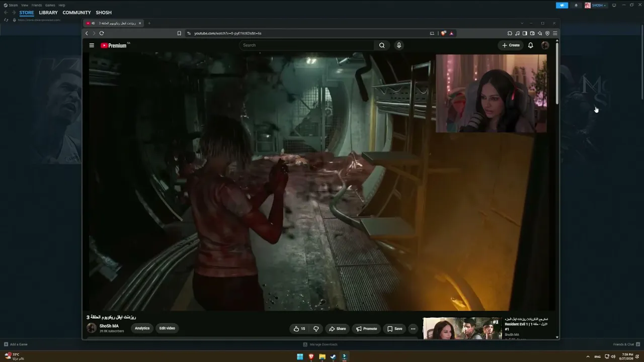Close the YouTube browser tab
The width and height of the screenshot is (644, 362).
[x=140, y=23]
